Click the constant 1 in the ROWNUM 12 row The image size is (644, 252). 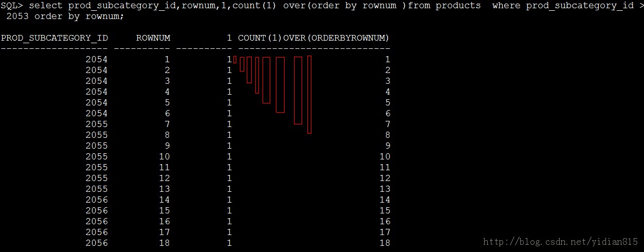(229, 178)
